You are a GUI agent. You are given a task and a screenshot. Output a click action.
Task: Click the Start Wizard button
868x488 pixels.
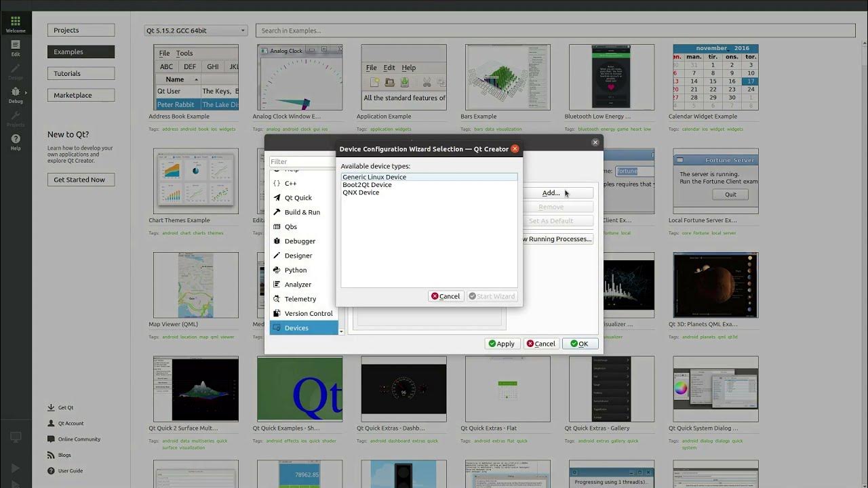coord(492,296)
